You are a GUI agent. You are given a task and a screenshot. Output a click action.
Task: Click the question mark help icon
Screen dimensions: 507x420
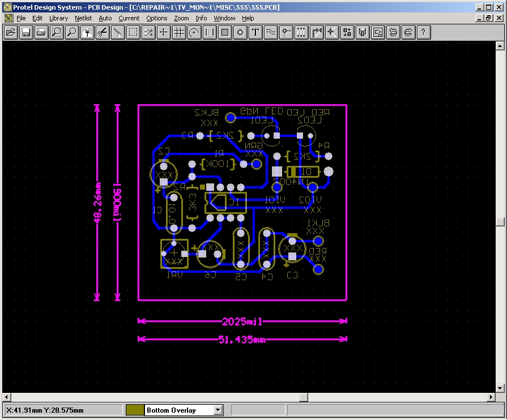(x=423, y=32)
